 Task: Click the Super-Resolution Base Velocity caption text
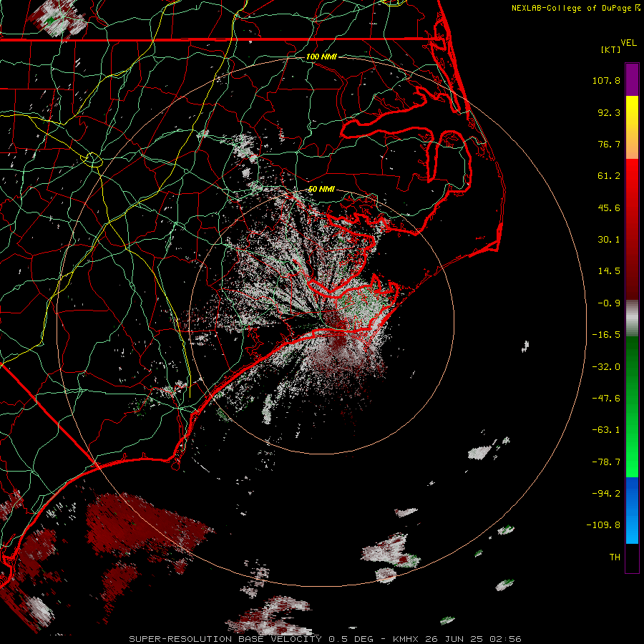click(x=325, y=639)
